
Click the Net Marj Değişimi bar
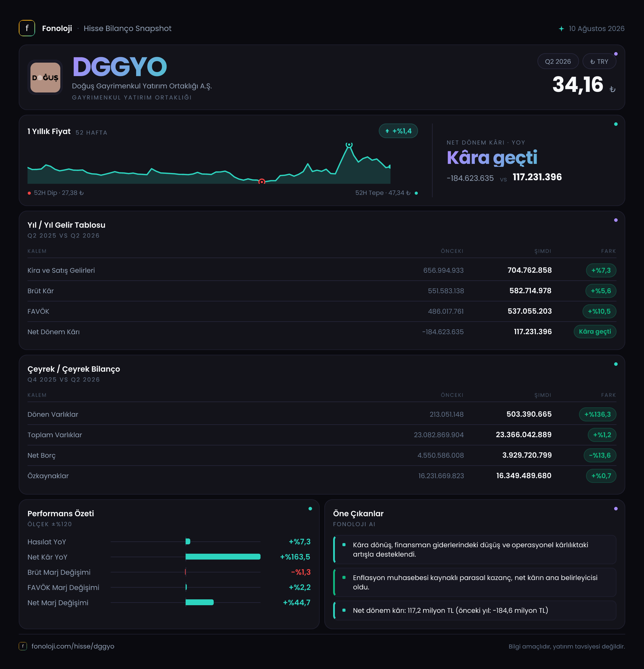199,603
